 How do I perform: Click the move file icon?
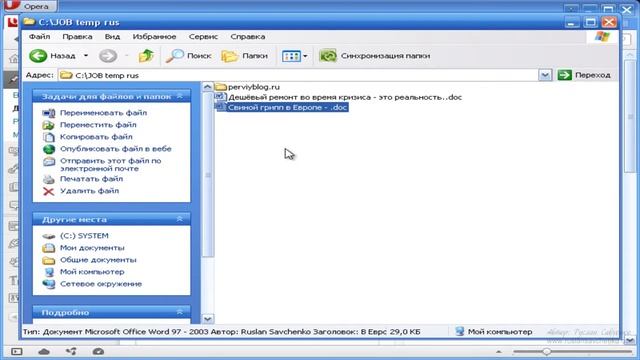(49, 125)
